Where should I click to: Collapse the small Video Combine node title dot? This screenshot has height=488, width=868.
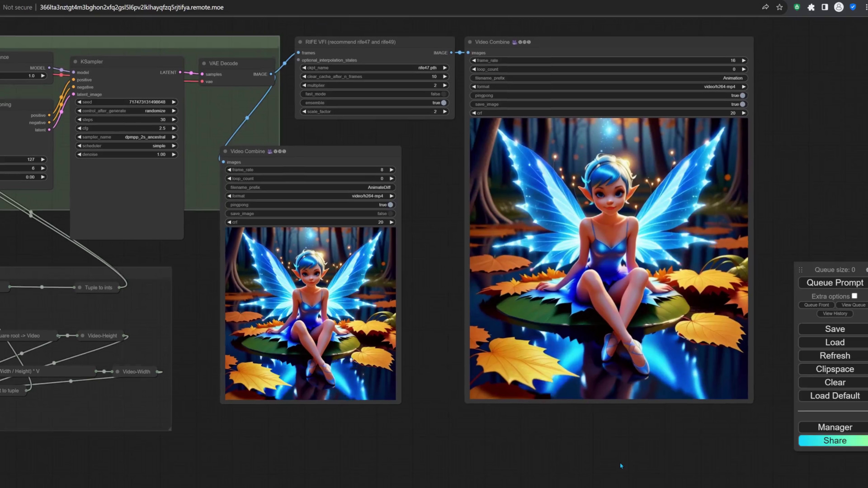(x=225, y=151)
